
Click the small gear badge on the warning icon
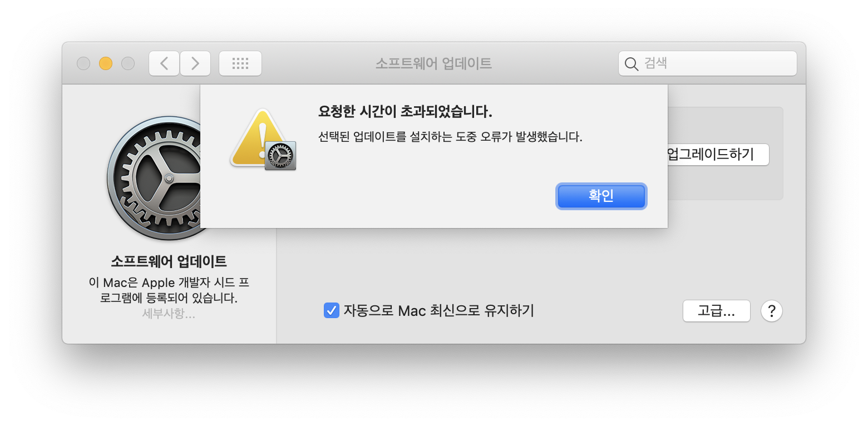point(280,155)
